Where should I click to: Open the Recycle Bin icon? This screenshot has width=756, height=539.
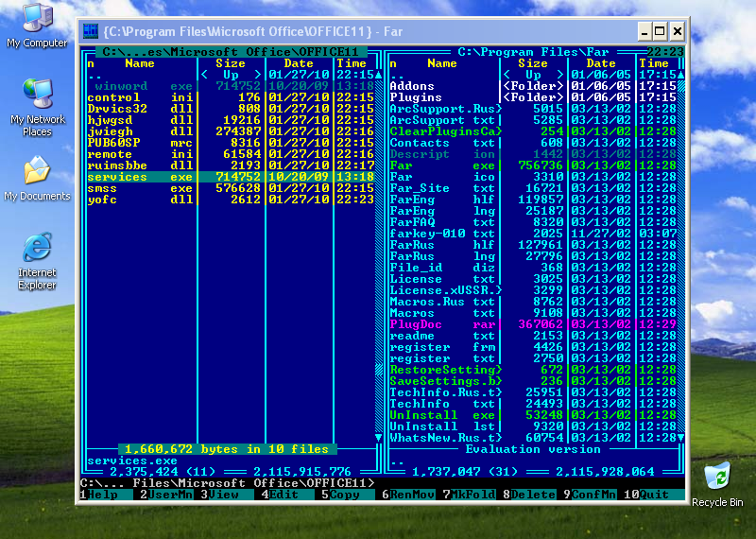pos(717,484)
